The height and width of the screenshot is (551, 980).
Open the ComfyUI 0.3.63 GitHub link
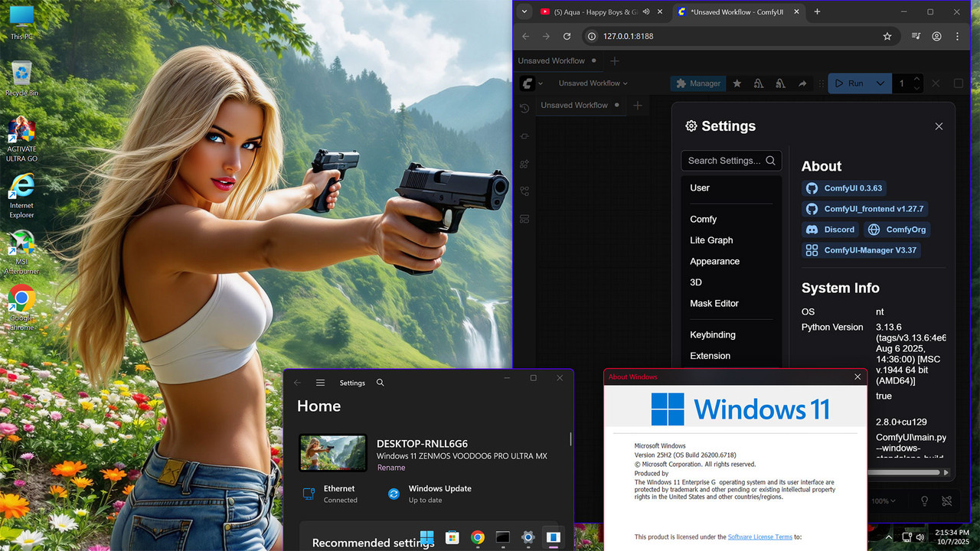click(844, 188)
